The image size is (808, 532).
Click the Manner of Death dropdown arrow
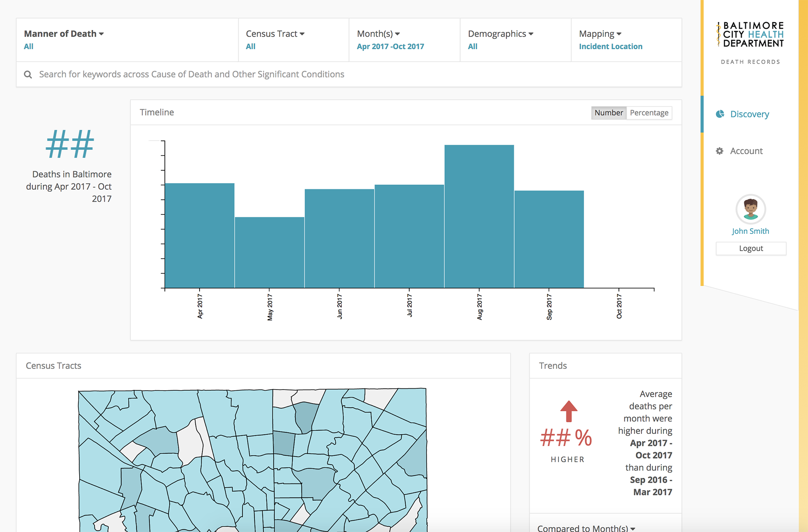102,34
